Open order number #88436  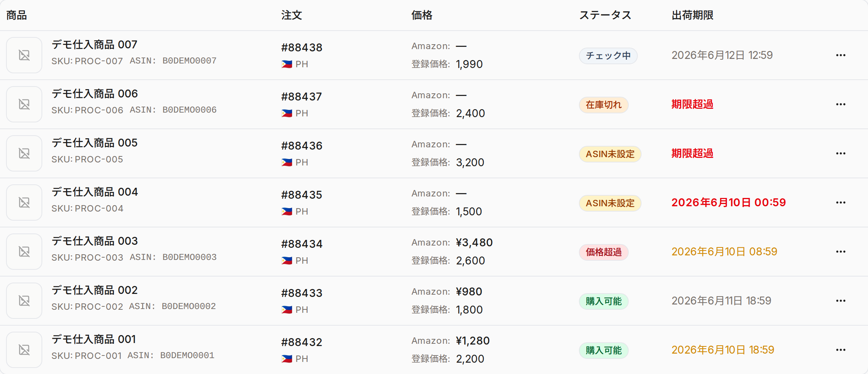coord(302,146)
